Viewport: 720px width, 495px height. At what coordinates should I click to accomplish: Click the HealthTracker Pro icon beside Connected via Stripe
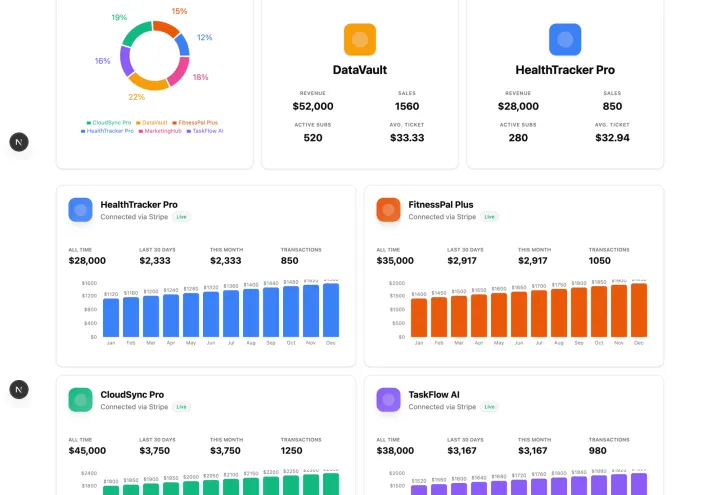coord(80,210)
